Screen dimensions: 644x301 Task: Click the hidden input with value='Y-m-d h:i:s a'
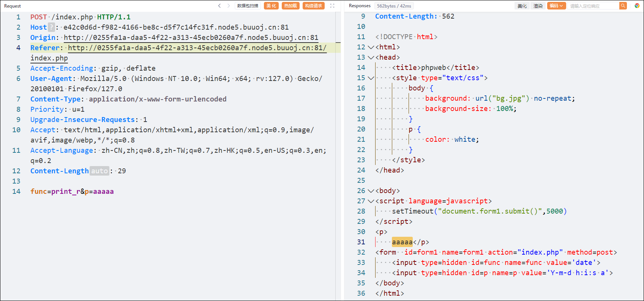(x=502, y=273)
